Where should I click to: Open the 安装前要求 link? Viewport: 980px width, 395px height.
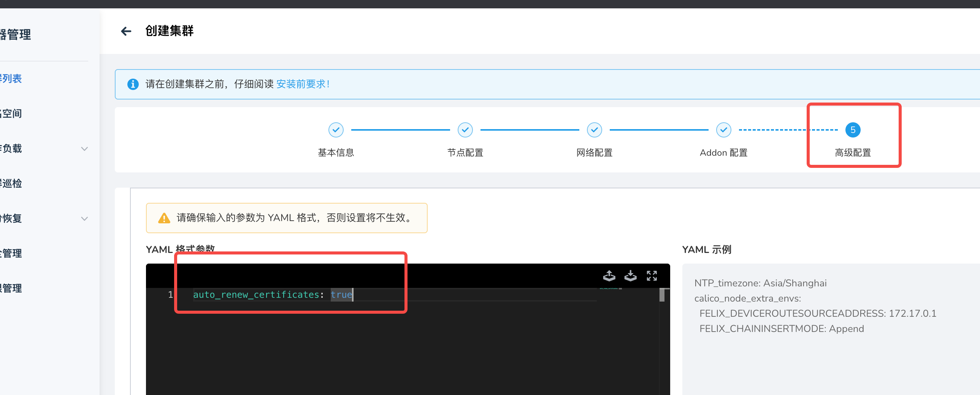coord(303,84)
